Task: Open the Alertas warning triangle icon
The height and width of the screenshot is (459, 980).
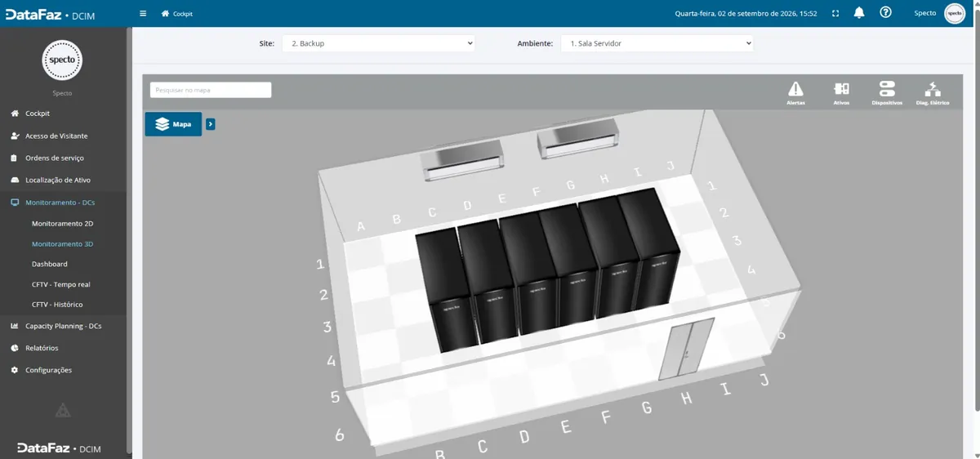Action: pos(795,89)
